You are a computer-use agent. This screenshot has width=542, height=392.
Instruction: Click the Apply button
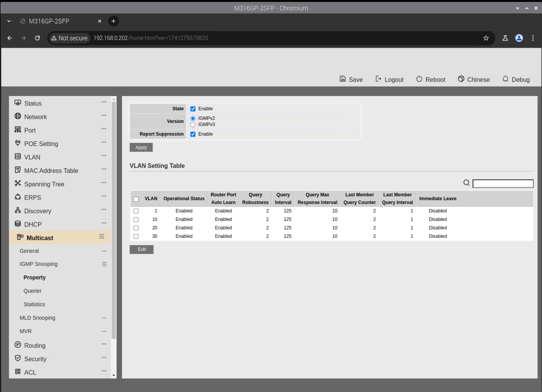pyautogui.click(x=141, y=148)
